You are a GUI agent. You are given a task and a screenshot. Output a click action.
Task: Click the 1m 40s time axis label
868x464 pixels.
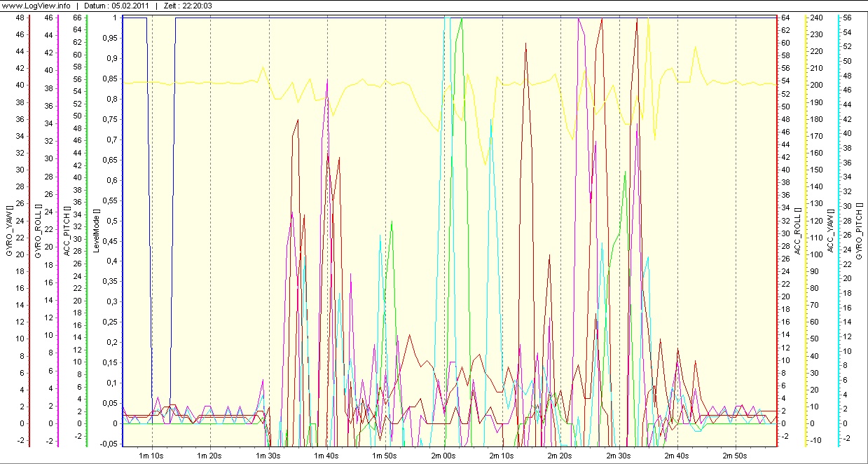(327, 456)
